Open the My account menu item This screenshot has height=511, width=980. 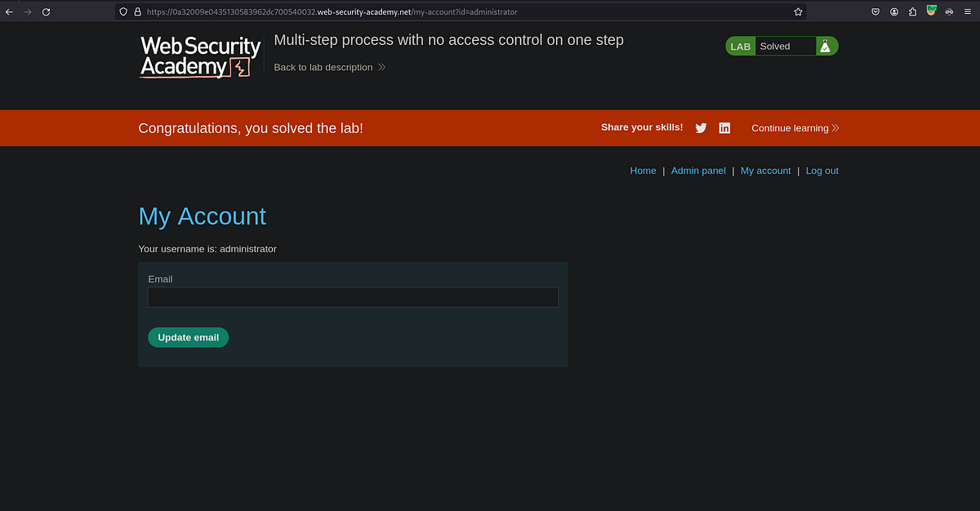(765, 170)
